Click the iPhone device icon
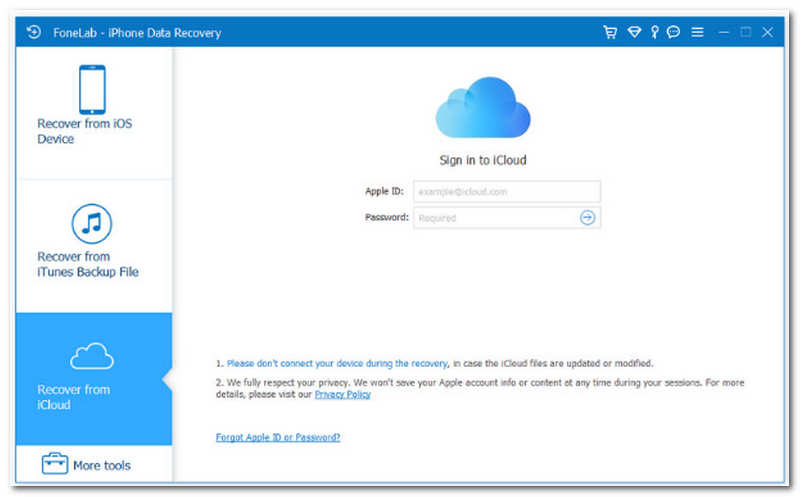 (x=92, y=89)
